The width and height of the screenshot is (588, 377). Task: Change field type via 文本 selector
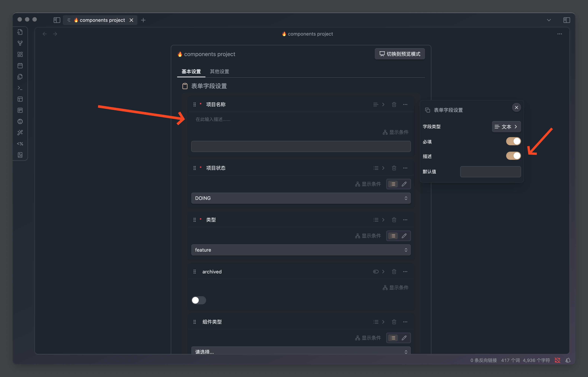506,126
